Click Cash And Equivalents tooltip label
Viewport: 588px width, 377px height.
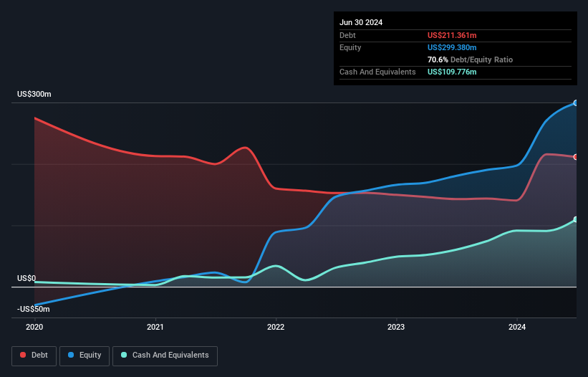click(x=377, y=72)
